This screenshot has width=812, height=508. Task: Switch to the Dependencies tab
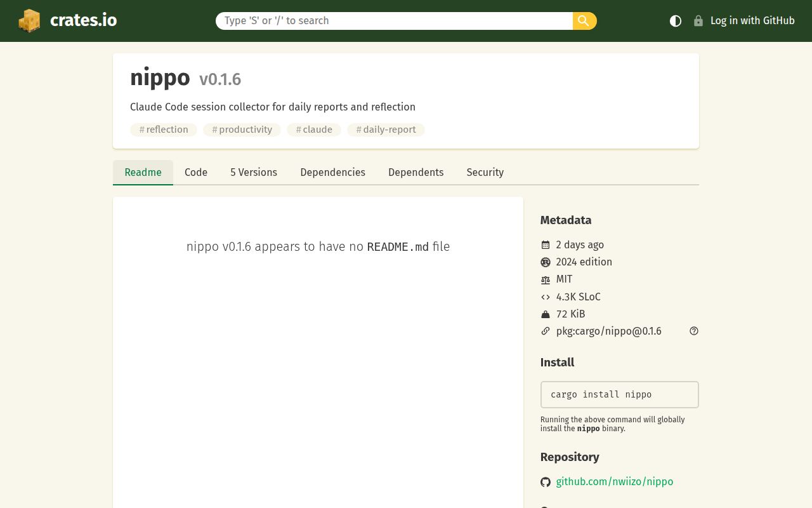tap(333, 172)
